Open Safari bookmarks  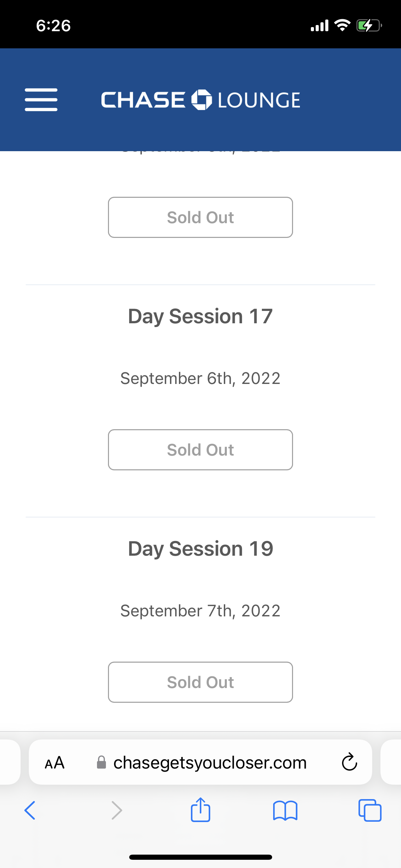285,810
